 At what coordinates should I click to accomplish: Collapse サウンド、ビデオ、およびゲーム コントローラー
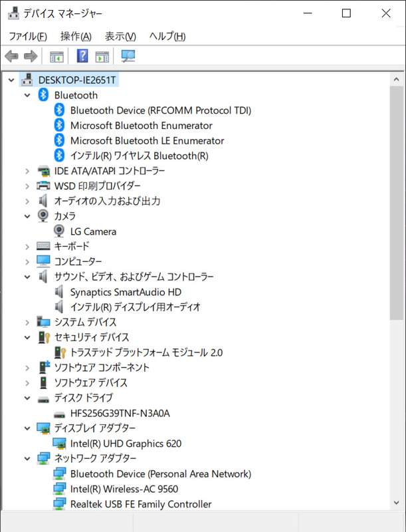[27, 277]
